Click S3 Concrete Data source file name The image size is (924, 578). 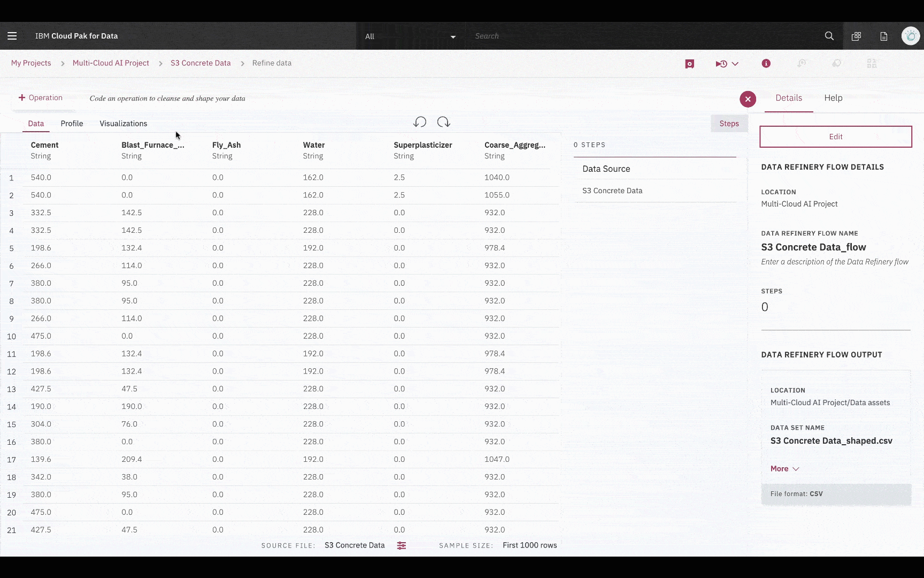pos(355,545)
